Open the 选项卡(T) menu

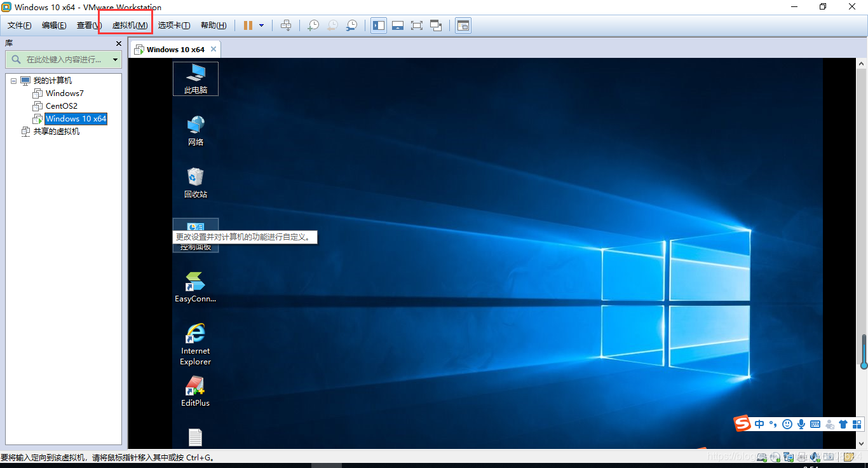tap(173, 25)
